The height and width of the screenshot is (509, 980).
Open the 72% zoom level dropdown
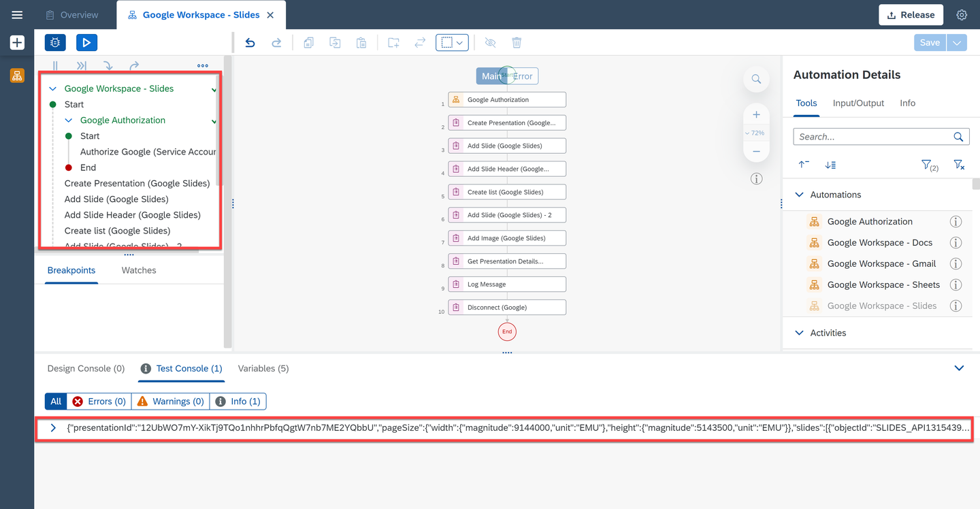(755, 133)
